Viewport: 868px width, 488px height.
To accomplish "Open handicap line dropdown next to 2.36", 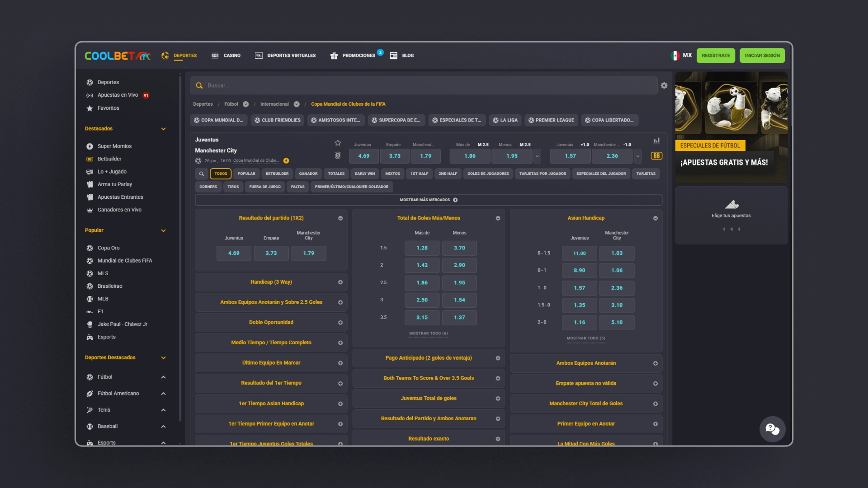I will pyautogui.click(x=638, y=156).
